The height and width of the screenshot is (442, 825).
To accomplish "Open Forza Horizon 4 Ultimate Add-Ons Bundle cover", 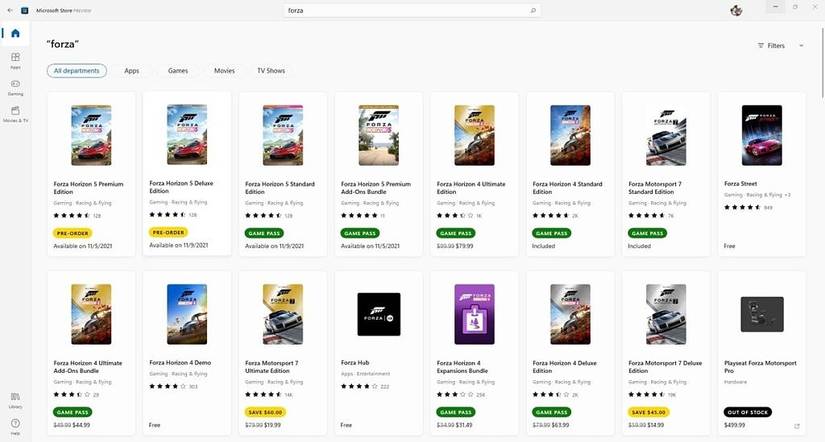I will click(x=91, y=314).
